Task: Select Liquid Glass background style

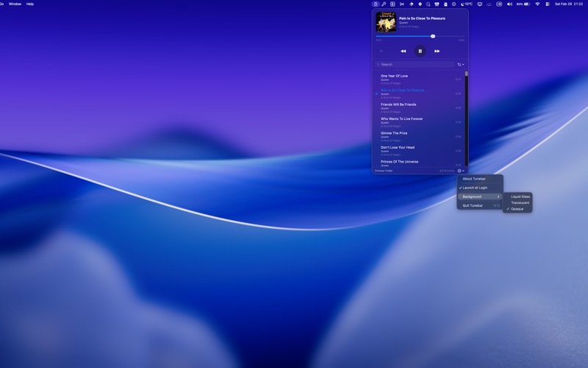Action: (x=517, y=197)
